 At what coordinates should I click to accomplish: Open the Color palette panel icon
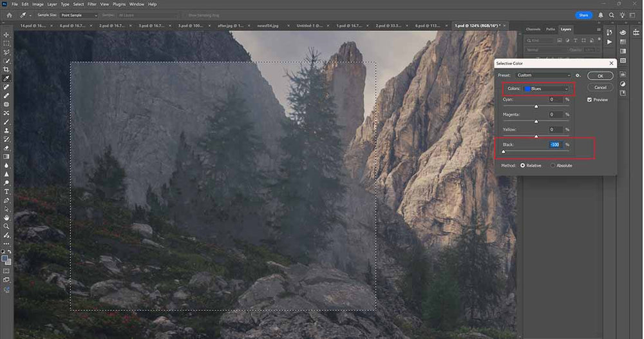click(623, 32)
